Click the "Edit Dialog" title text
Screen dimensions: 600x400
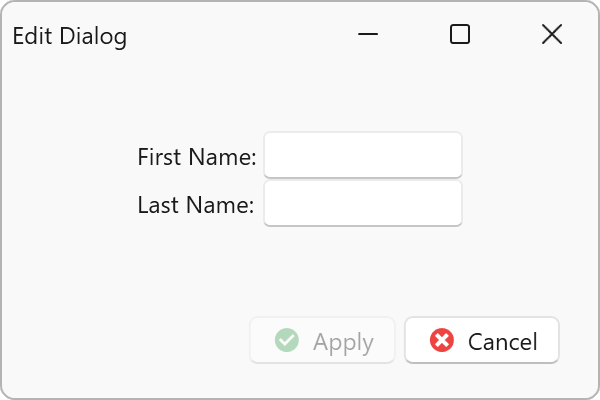tap(70, 37)
